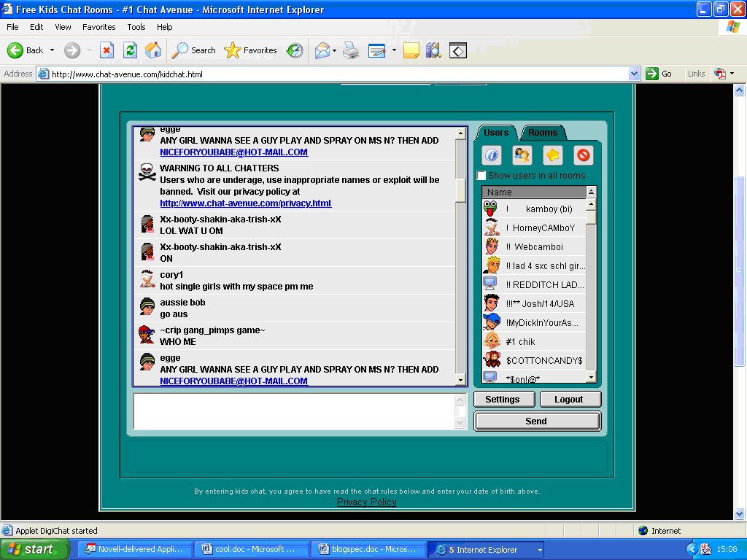Screen dimensions: 747x560
Task: Switch to the Rooms tab
Action: [543, 133]
